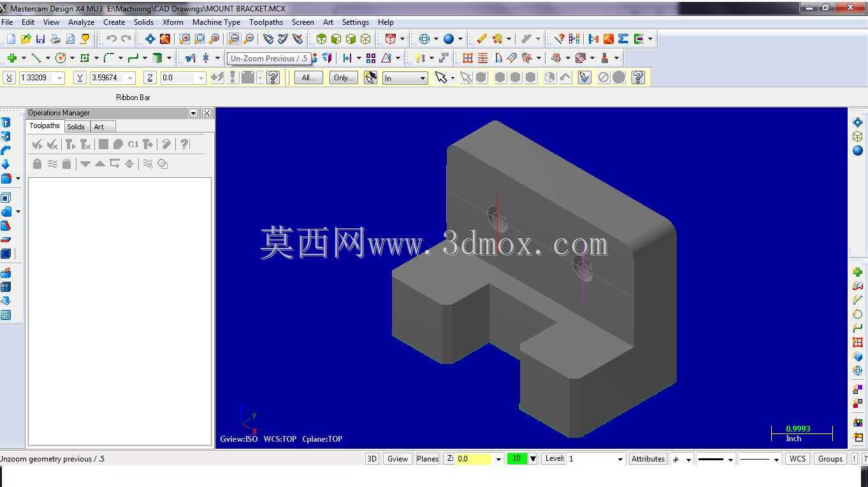Screen dimensions: 868x487
Task: Click the Only... selection button
Action: coord(344,78)
